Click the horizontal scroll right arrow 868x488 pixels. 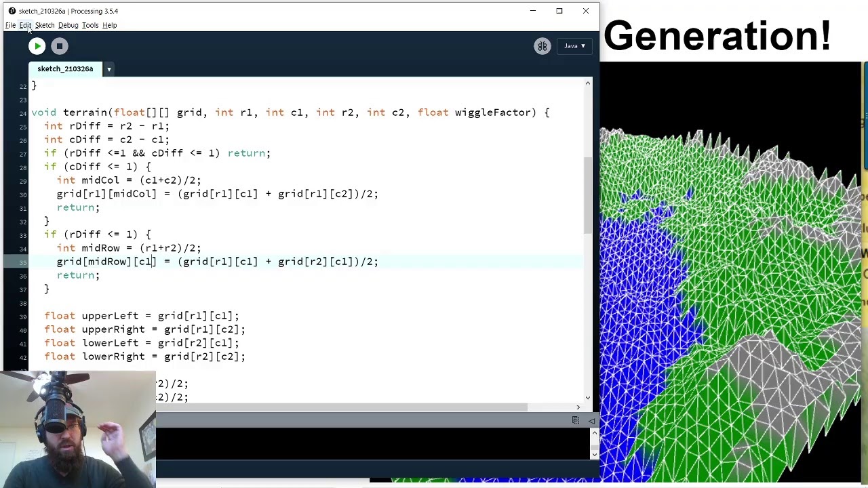coord(578,407)
